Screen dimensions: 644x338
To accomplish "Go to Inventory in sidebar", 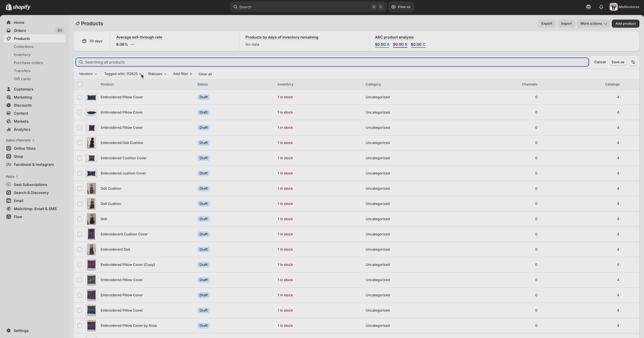I will (x=22, y=55).
